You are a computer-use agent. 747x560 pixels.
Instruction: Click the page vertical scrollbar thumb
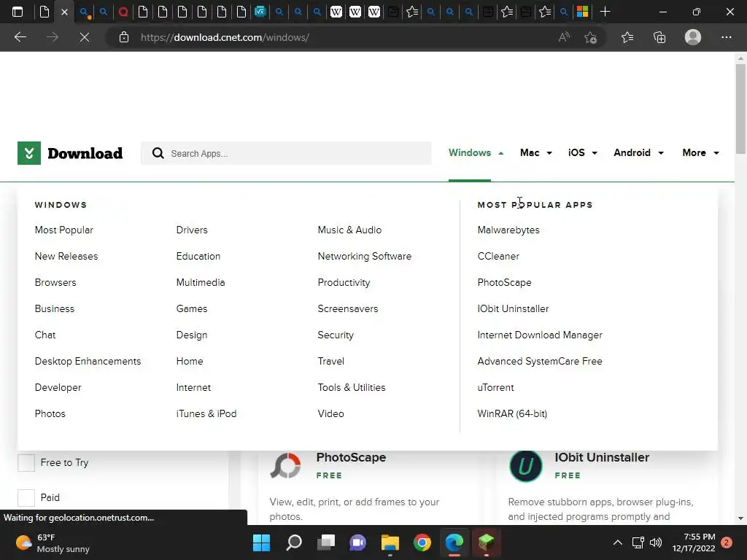click(x=740, y=109)
